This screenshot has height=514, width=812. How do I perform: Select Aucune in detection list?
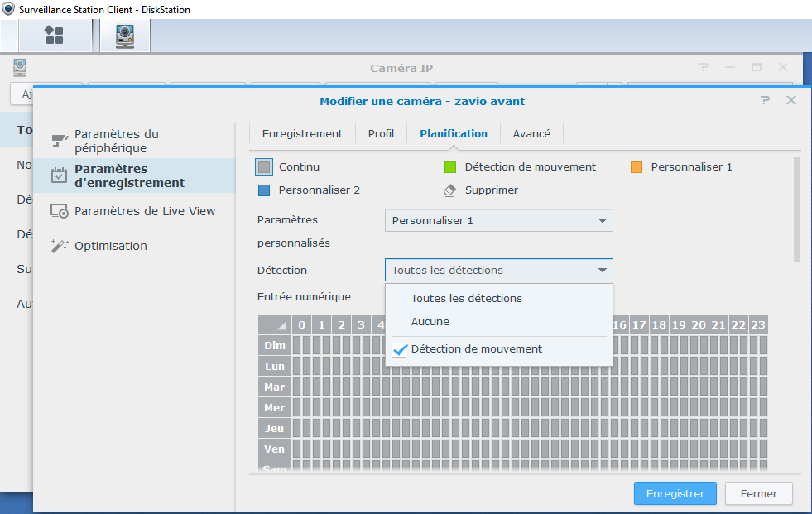tap(430, 321)
